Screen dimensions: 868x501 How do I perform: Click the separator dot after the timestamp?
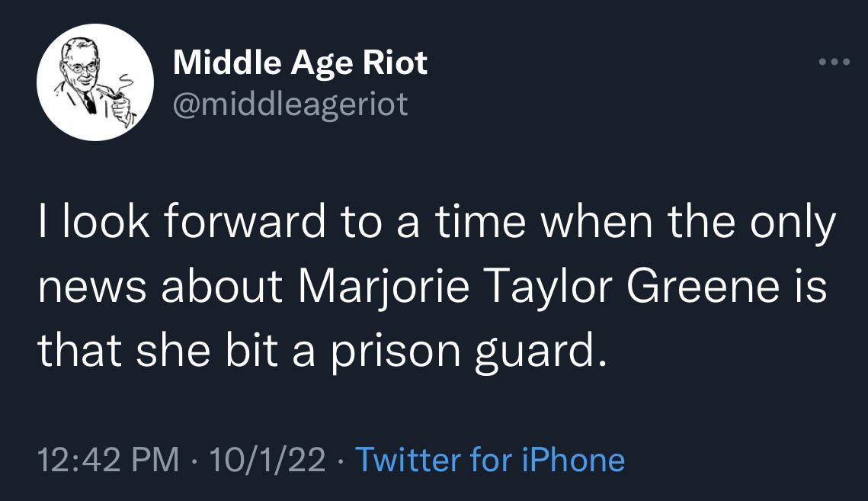tap(193, 460)
